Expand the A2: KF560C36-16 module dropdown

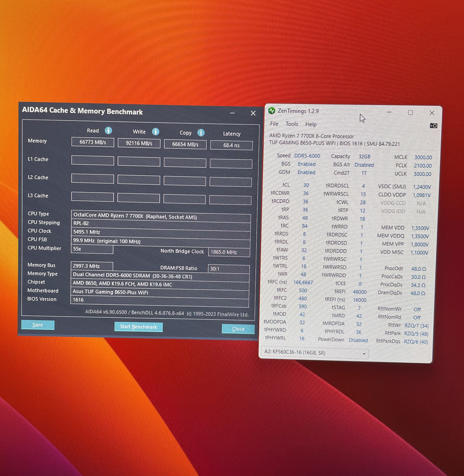pos(364,354)
